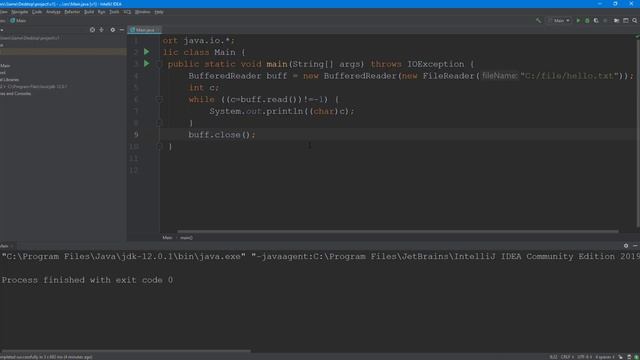The image size is (640, 360).
Task: Click the IOException text in main signature
Action: 436,64
